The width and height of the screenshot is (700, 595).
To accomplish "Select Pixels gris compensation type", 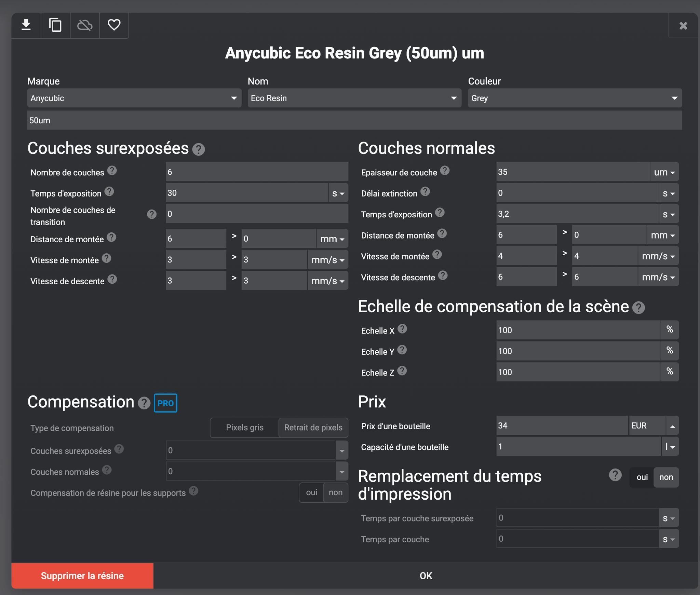I will [245, 428].
